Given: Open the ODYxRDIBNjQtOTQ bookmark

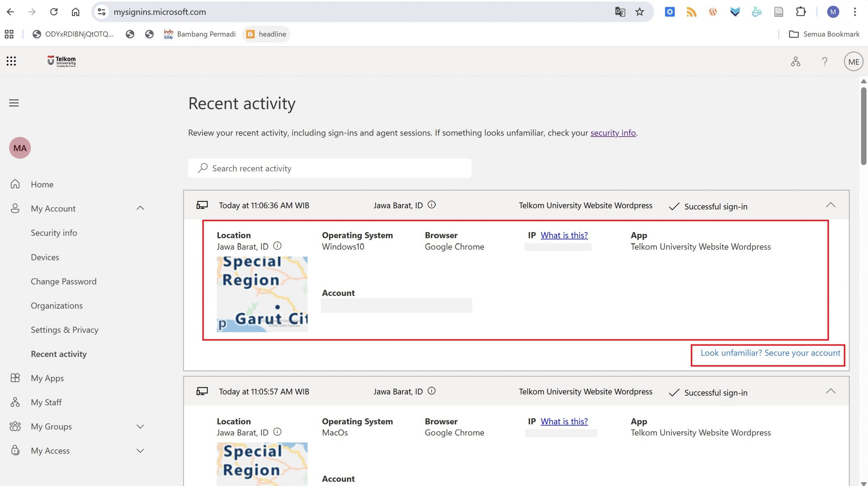Looking at the screenshot, I should [x=73, y=34].
